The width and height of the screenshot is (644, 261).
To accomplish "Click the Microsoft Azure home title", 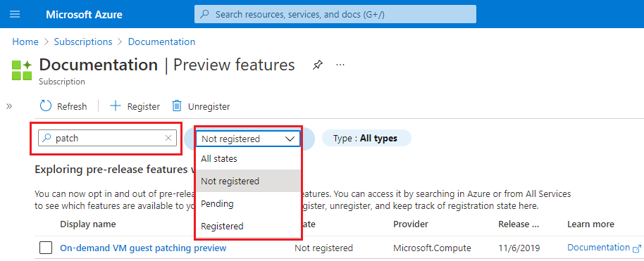I will click(84, 15).
